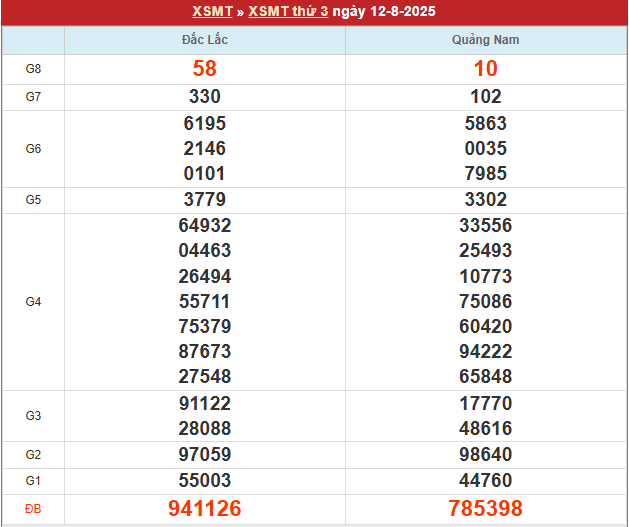Screen dimensions: 629x527
Task: Click the G5 prize label
Action: coord(33,200)
